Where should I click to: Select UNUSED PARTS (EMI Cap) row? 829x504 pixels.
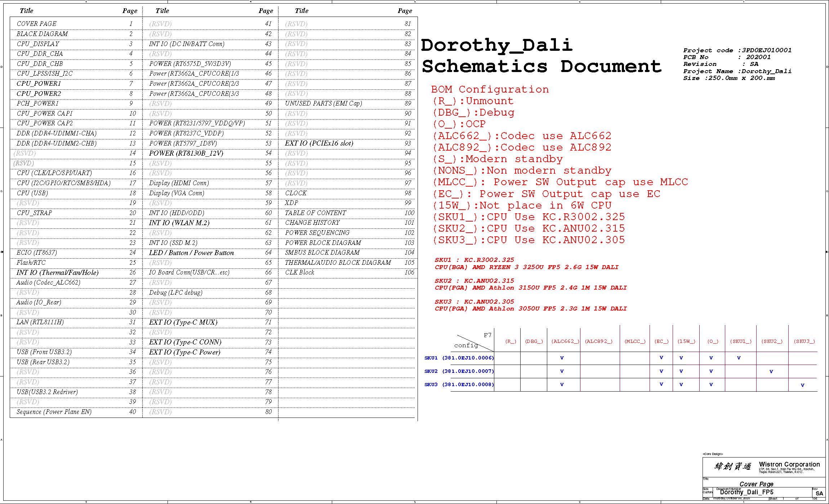pos(324,103)
